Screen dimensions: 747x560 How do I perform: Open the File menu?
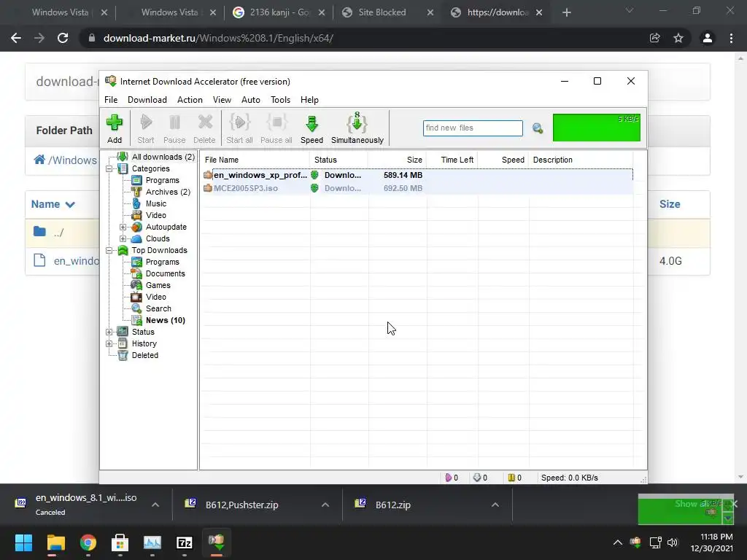111,99
